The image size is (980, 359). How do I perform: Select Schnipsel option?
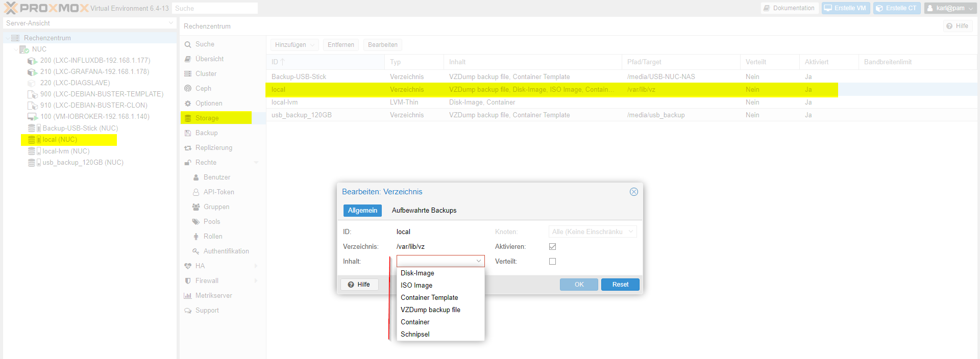coord(440,335)
